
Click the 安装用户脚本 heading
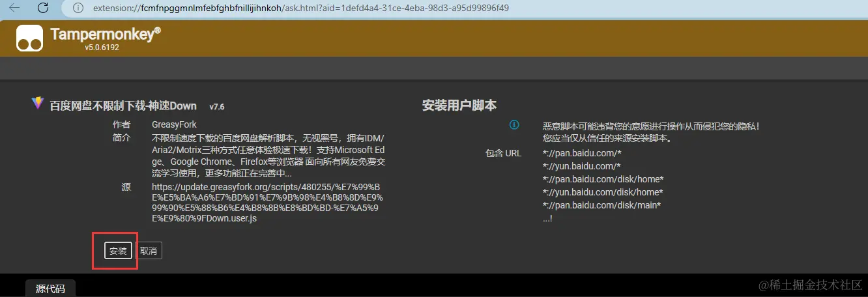point(459,106)
